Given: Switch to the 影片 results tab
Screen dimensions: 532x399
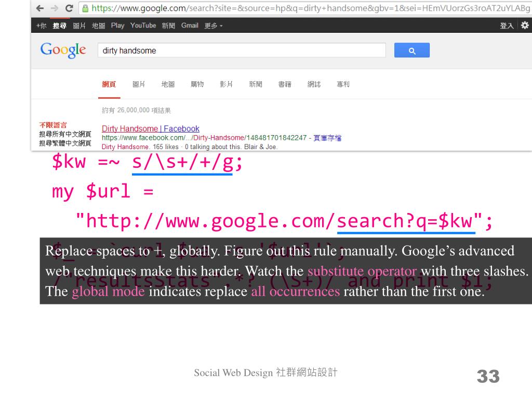Looking at the screenshot, I should click(227, 84).
